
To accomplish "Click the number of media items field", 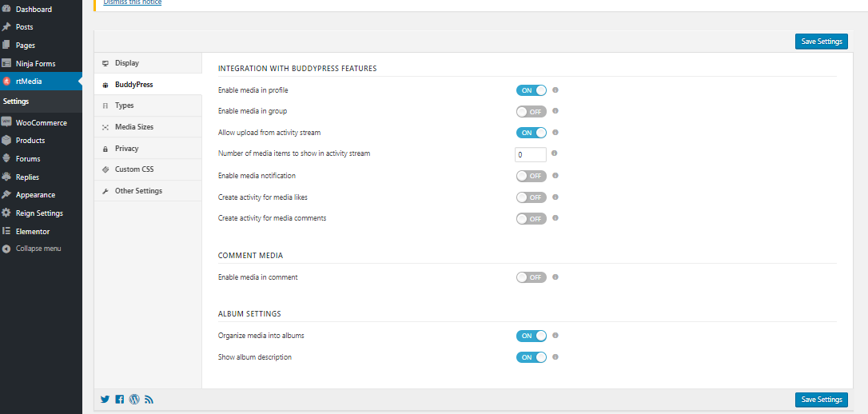I will coord(531,154).
